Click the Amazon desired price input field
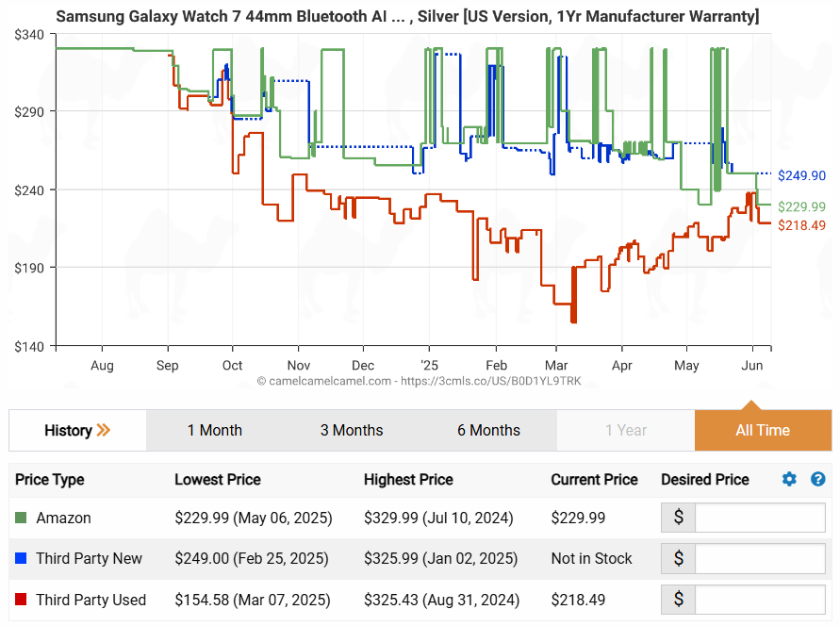Image resolution: width=840 pixels, height=626 pixels. (759, 518)
